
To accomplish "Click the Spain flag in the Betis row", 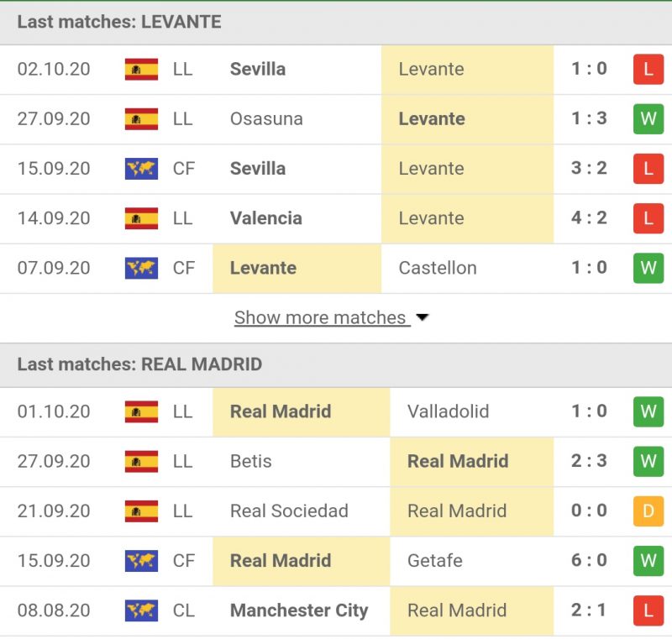I will pyautogui.click(x=141, y=462).
